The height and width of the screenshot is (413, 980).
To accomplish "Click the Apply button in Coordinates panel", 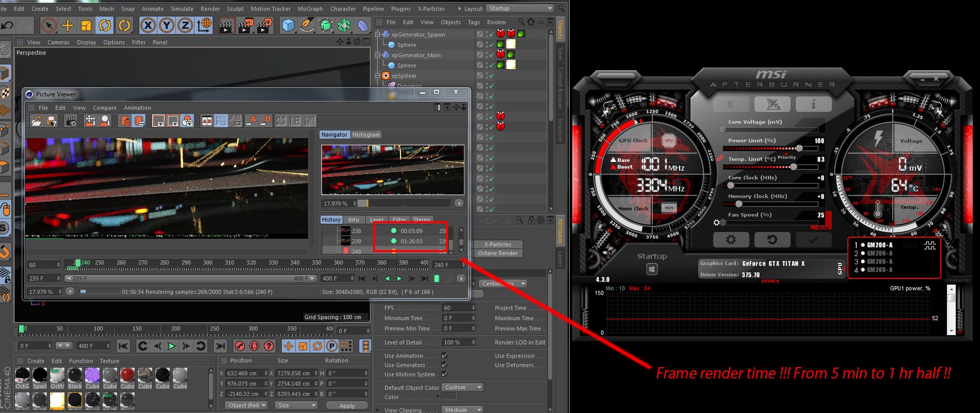I will 347,406.
